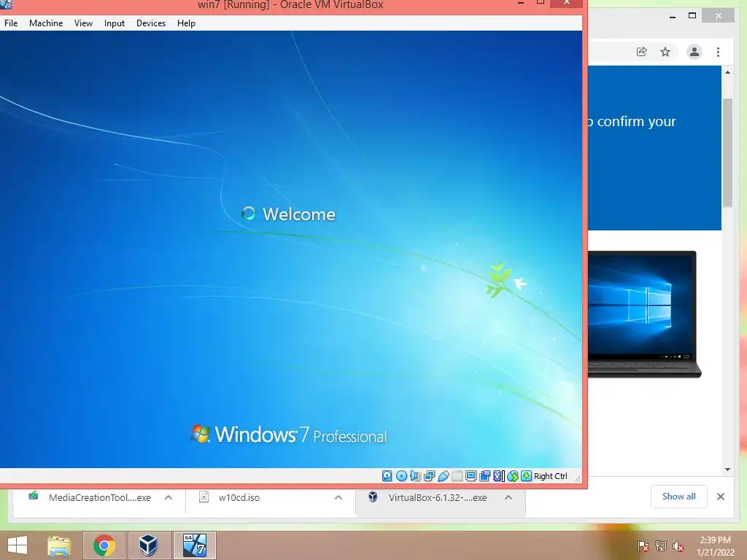Open File Explorer from the taskbar
This screenshot has width=747, height=560.
click(x=59, y=545)
